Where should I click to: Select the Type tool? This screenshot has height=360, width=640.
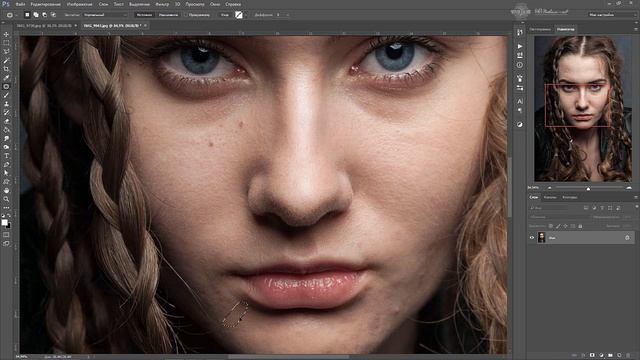6,156
